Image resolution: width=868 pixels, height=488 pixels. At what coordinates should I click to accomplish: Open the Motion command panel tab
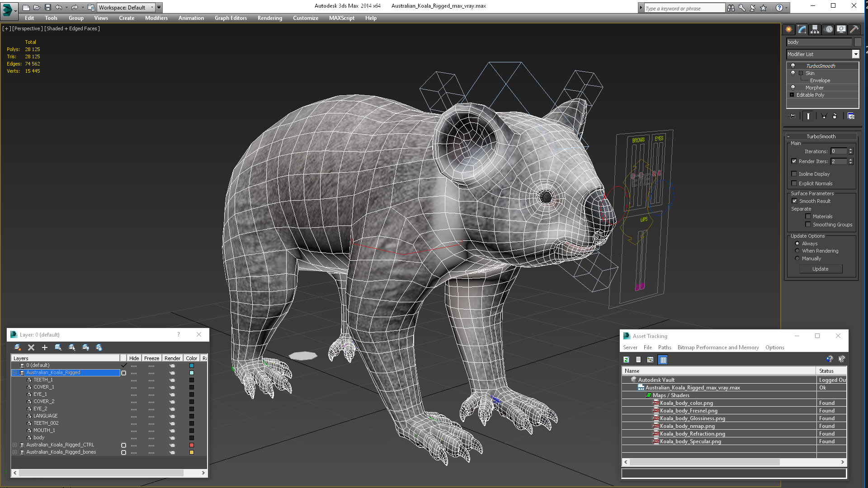pos(828,29)
